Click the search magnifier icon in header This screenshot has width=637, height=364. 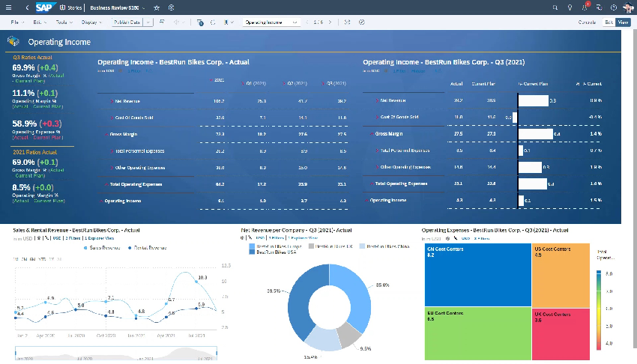[x=555, y=7]
